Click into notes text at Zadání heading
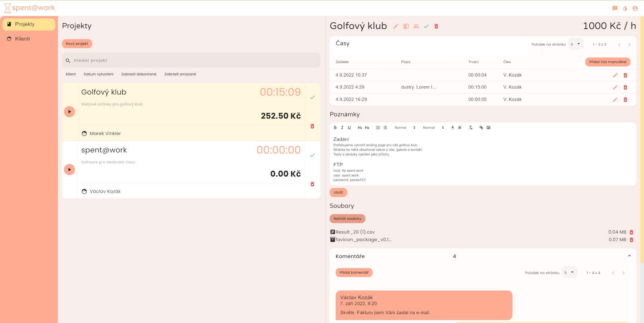 [x=341, y=139]
